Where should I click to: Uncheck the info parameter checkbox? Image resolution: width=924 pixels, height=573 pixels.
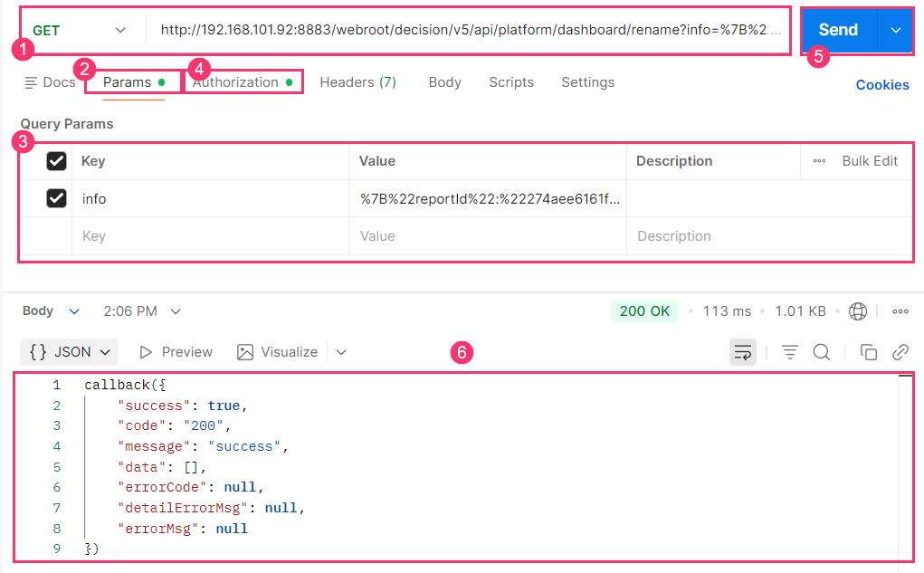point(57,198)
